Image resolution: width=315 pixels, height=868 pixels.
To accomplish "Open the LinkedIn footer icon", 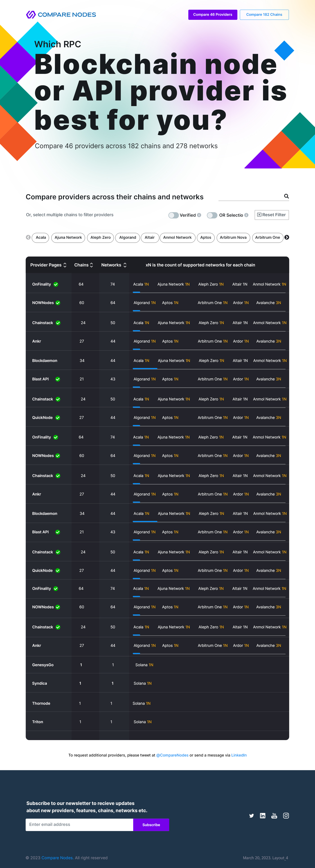I will coord(263,816).
